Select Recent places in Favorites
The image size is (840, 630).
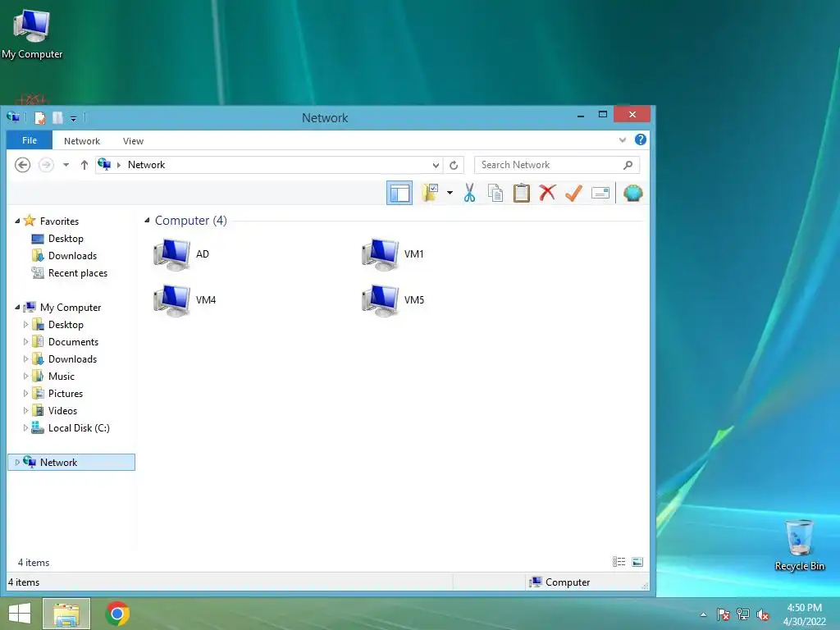78,272
